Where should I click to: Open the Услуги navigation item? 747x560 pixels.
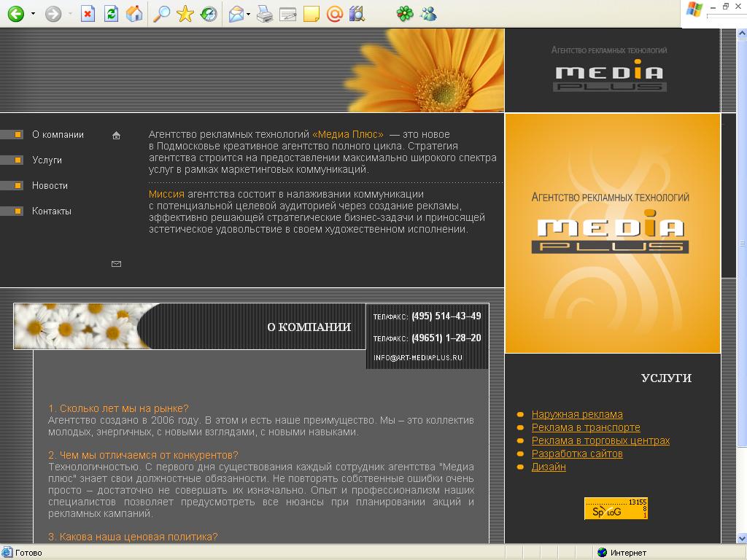coord(47,160)
